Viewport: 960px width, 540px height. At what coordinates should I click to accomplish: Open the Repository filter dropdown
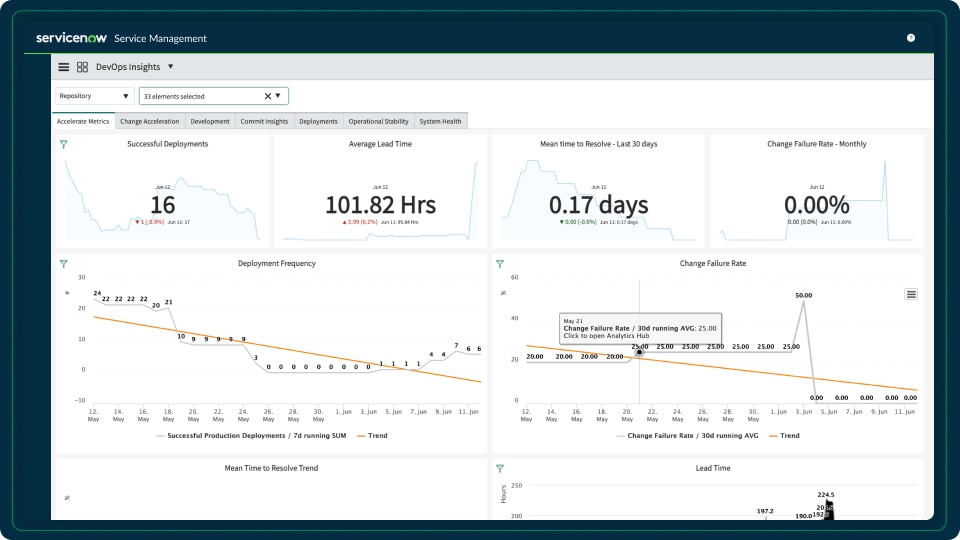coord(94,96)
